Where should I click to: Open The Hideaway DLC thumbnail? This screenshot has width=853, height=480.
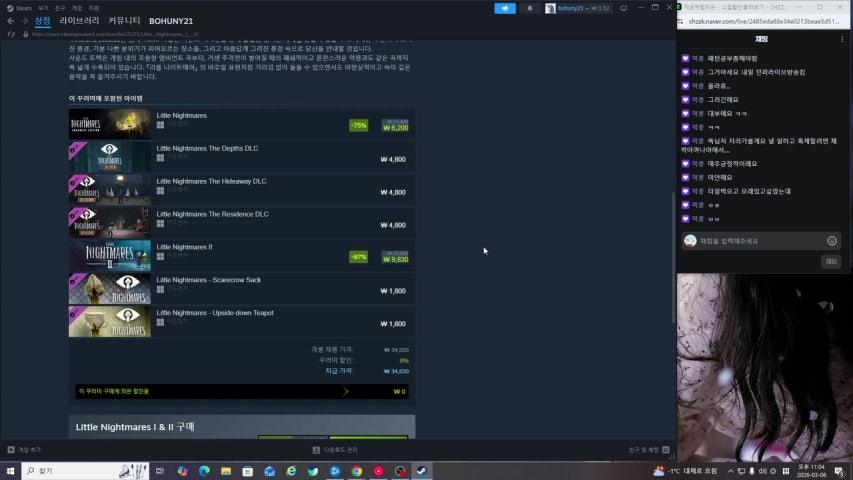coord(109,189)
